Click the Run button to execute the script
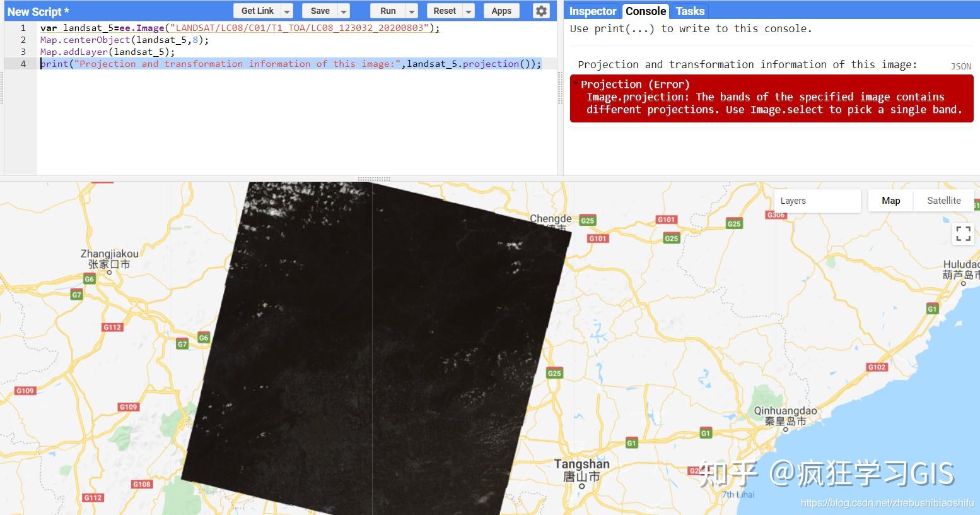 pos(387,11)
